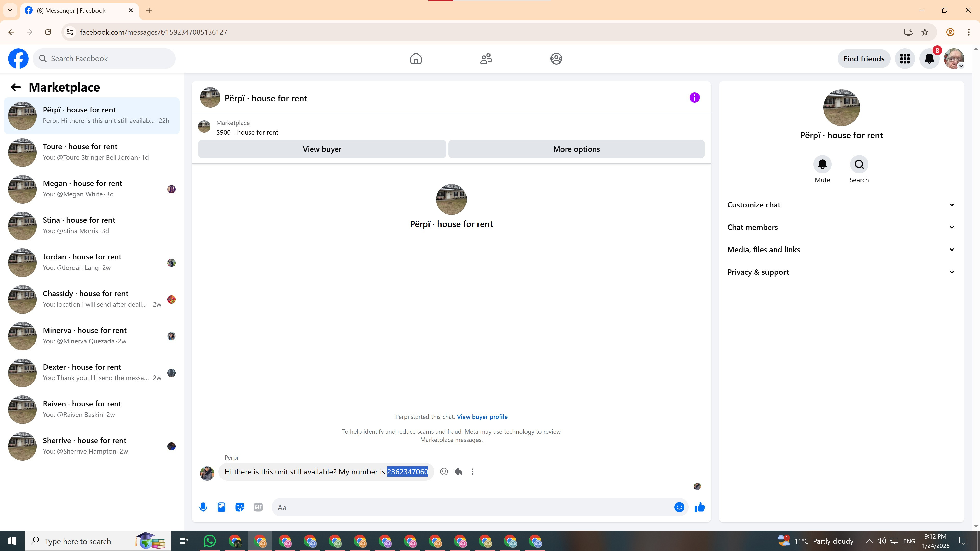
Task: Open the GIF picker icon
Action: 258,507
